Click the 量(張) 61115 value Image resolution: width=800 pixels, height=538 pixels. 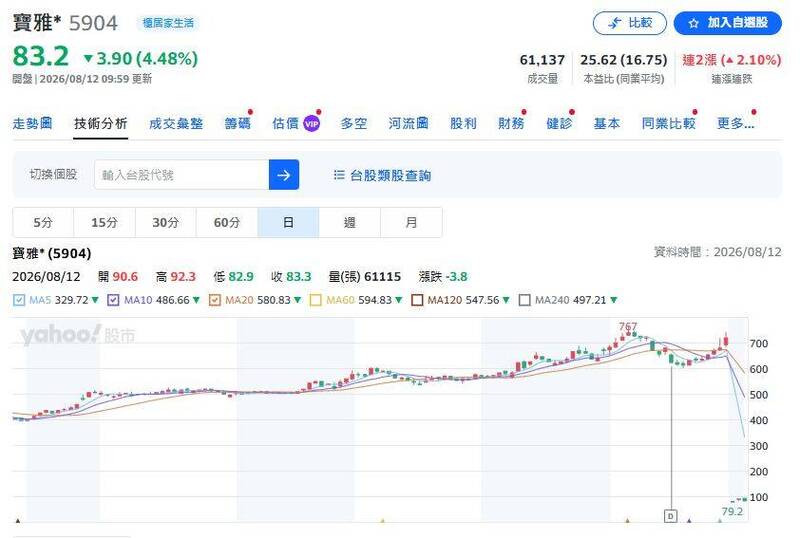point(365,277)
